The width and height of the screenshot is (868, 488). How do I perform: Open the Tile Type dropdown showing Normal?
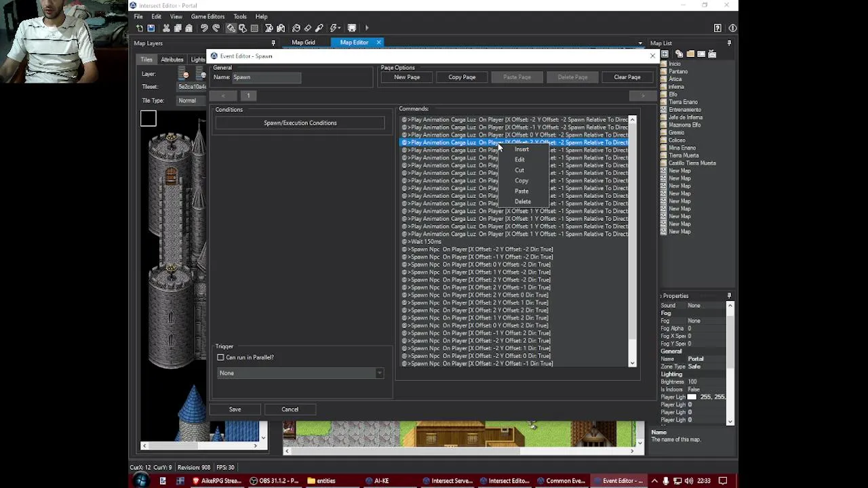(x=191, y=100)
